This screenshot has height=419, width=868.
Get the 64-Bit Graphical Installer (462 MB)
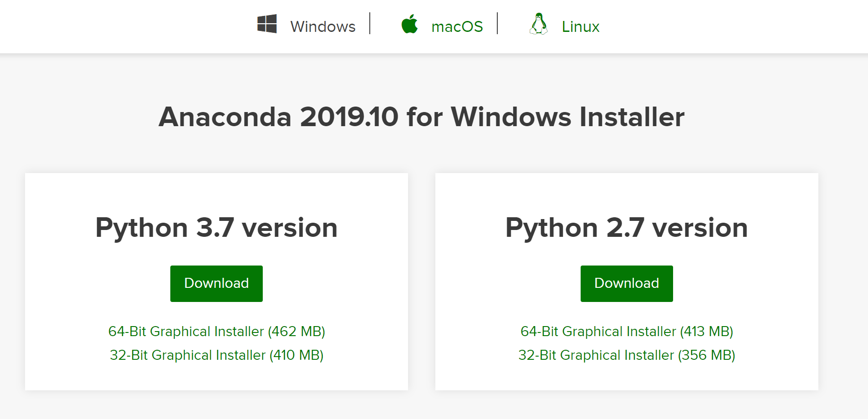click(216, 332)
